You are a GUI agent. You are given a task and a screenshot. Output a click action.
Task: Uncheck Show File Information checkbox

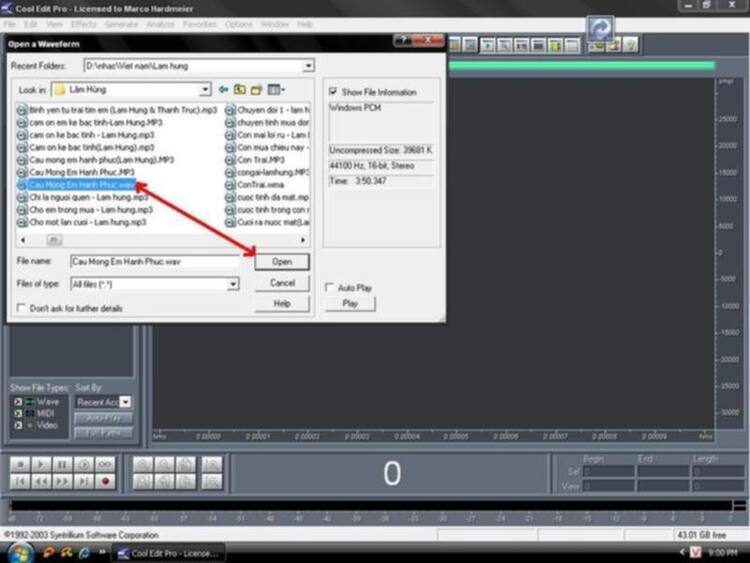[333, 91]
